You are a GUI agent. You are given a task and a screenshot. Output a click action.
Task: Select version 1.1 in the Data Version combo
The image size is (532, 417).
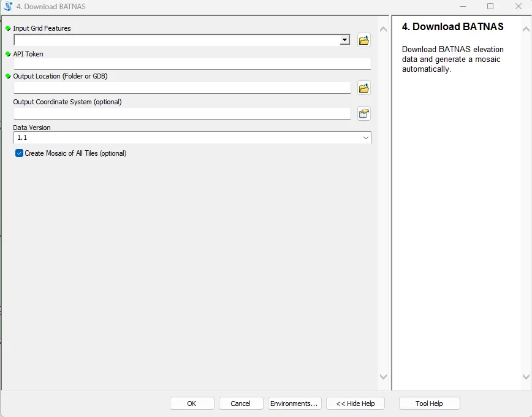click(184, 137)
